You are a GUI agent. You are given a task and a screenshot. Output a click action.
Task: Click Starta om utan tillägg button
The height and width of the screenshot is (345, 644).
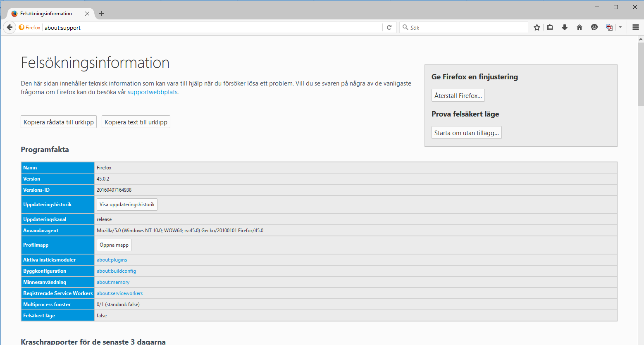(x=467, y=133)
